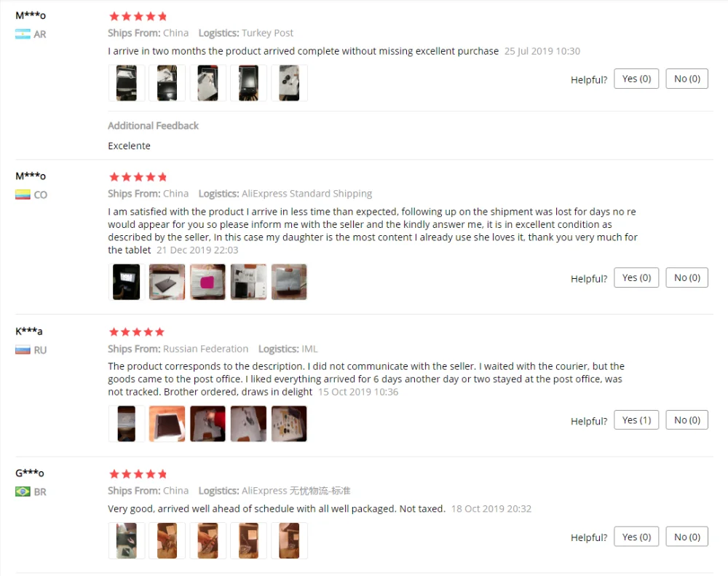Click five-star rating of G***o's review
The height and width of the screenshot is (576, 728).
tap(138, 474)
